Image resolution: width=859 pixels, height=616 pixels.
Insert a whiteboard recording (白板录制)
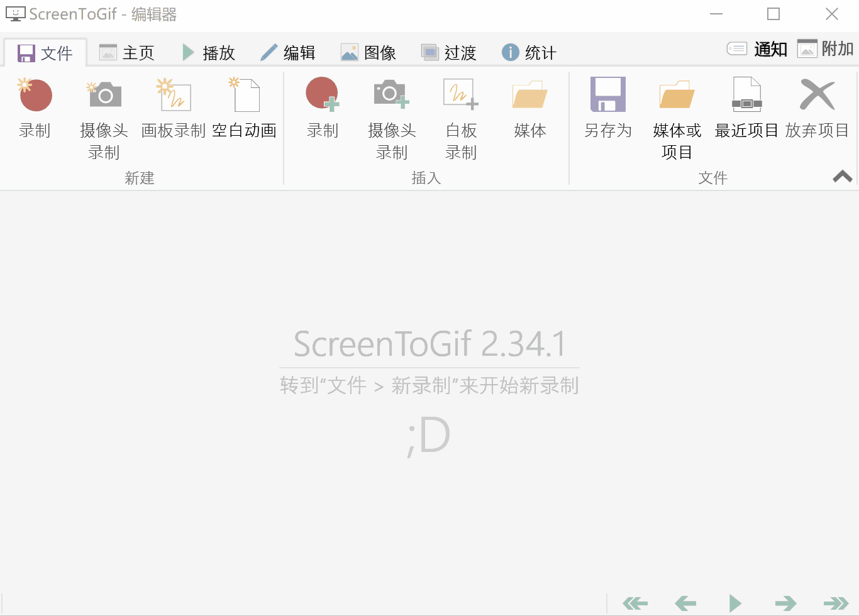[x=461, y=118]
